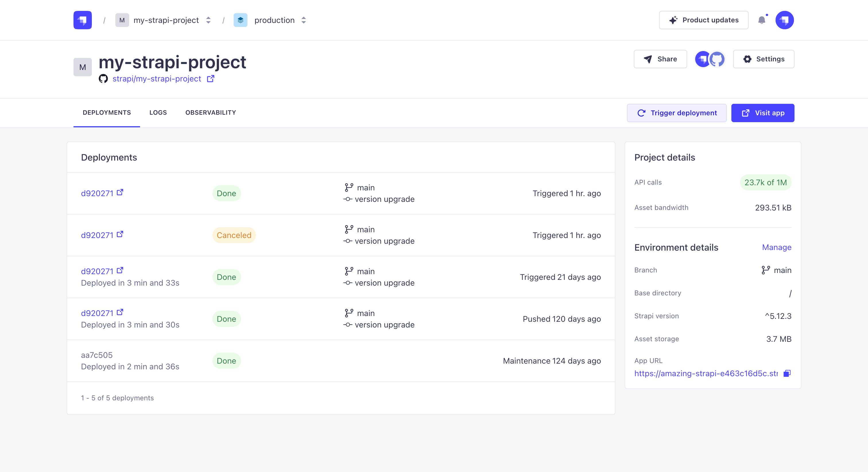This screenshot has width=868, height=472.
Task: Click external link icon on 21 days ago deployment
Action: [120, 270]
